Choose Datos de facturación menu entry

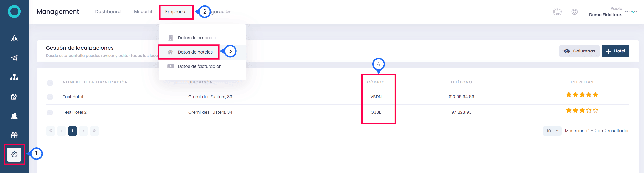pos(199,66)
